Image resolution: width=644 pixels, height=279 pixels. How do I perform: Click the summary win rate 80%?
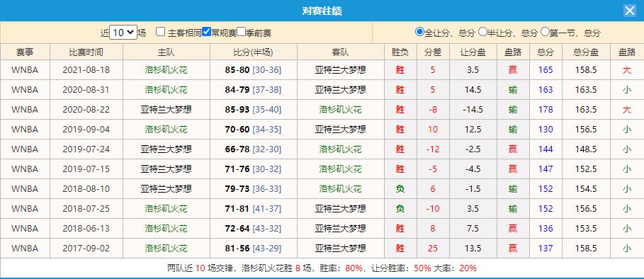pos(354,268)
